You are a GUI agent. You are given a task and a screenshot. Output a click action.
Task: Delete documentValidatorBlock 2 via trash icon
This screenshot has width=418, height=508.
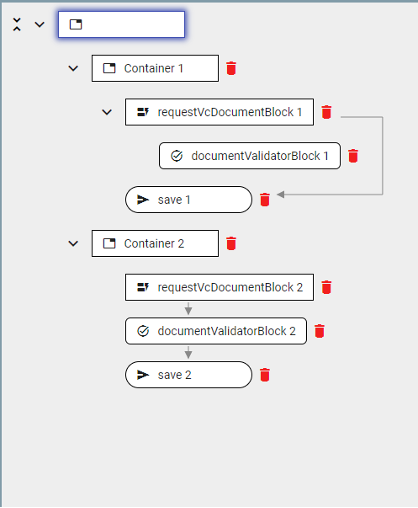click(x=319, y=331)
